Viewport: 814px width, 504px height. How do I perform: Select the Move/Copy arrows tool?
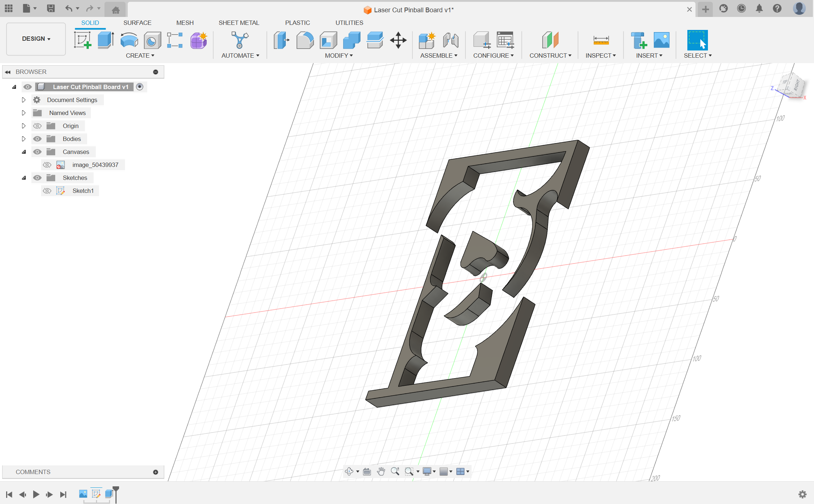398,40
